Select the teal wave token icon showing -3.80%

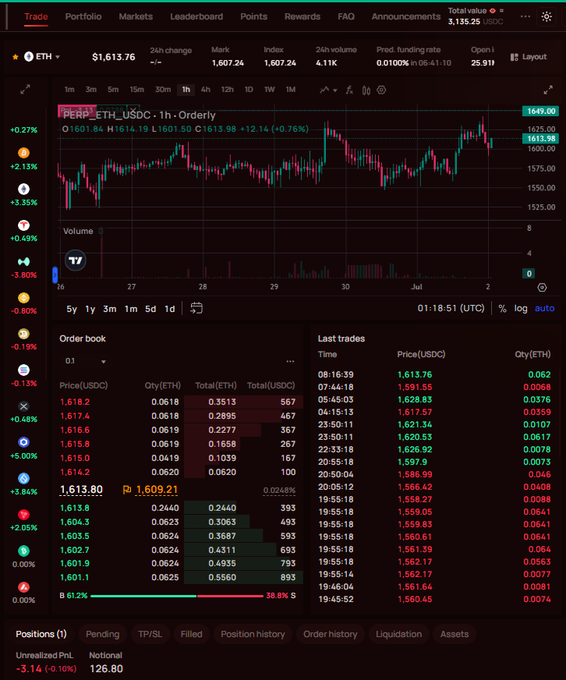point(23,262)
